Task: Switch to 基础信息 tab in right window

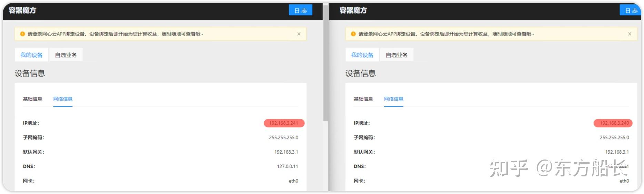Action: 363,99
